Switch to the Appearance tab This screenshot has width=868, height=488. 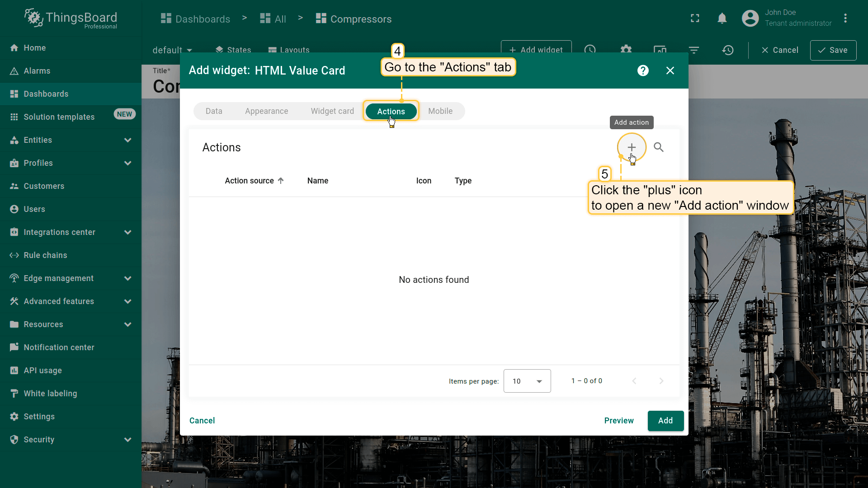coord(266,111)
